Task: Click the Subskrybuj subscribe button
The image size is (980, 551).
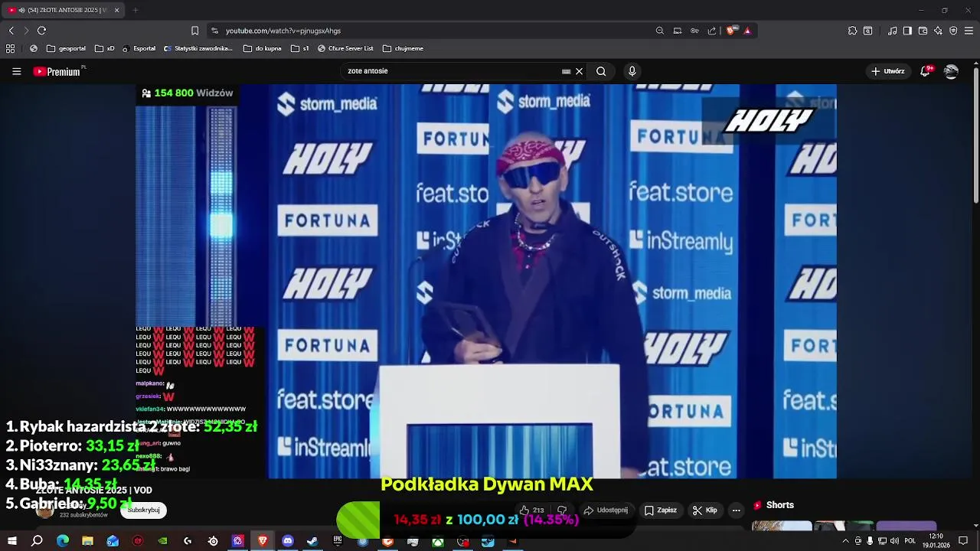Action: (x=143, y=510)
